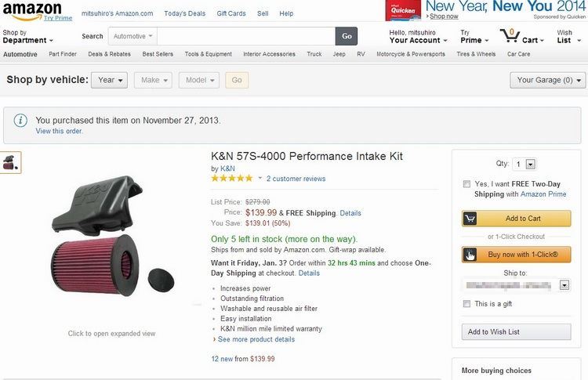
Task: Select the product image thumbnail
Action: 10,163
